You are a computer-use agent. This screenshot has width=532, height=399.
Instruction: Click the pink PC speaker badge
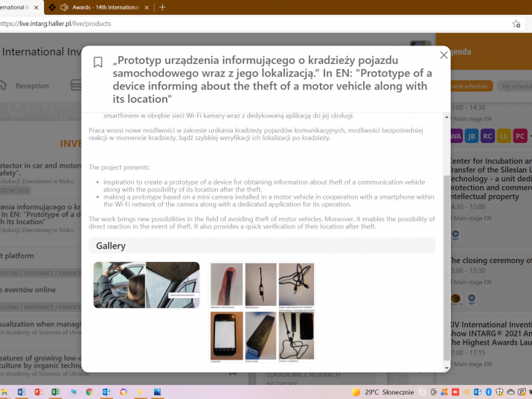pyautogui.click(x=520, y=136)
